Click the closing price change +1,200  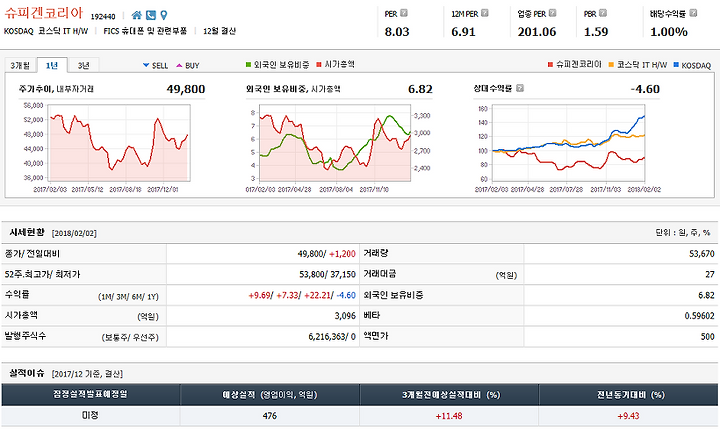click(342, 254)
